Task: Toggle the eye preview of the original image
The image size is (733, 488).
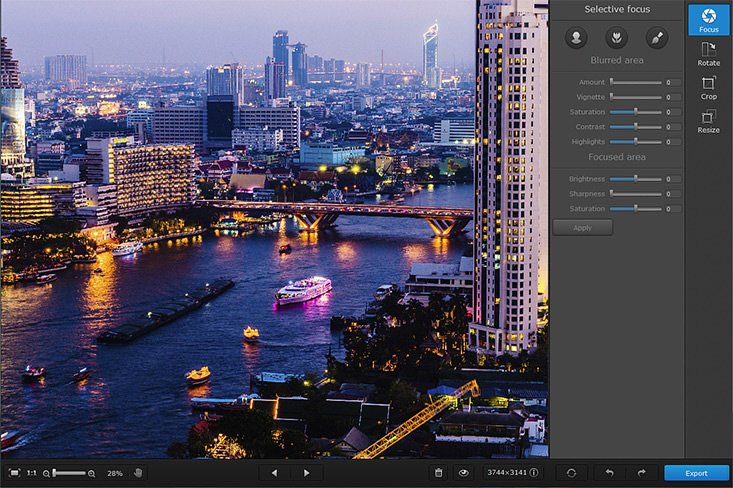Action: pyautogui.click(x=464, y=473)
